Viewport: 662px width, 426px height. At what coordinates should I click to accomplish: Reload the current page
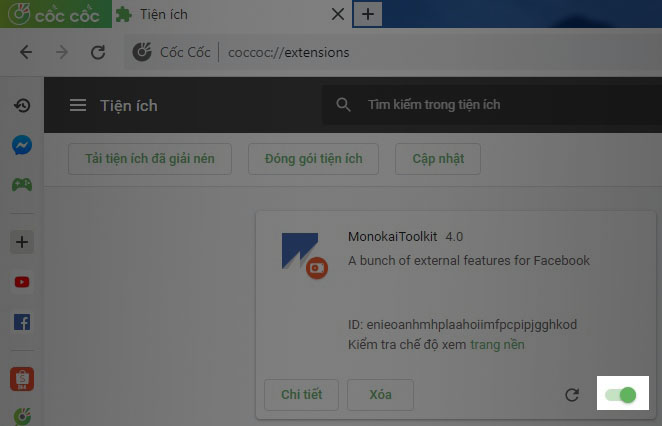pyautogui.click(x=98, y=52)
